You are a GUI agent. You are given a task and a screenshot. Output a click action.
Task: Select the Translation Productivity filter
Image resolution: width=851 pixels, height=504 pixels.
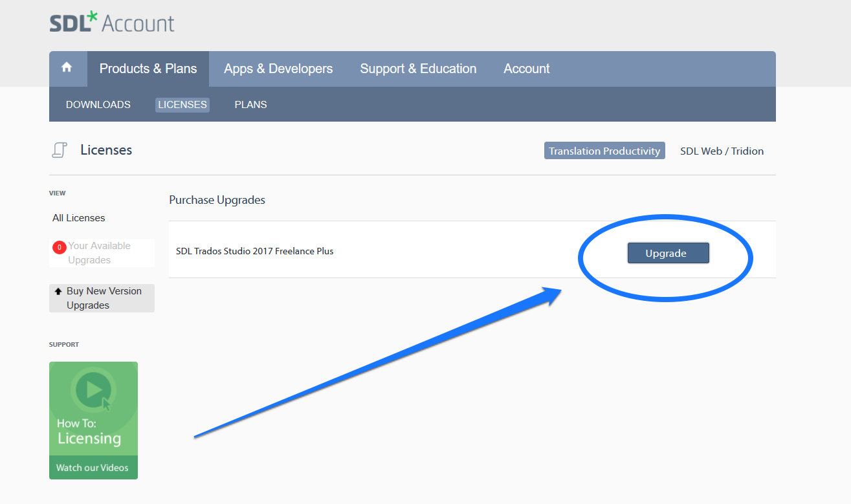click(604, 151)
